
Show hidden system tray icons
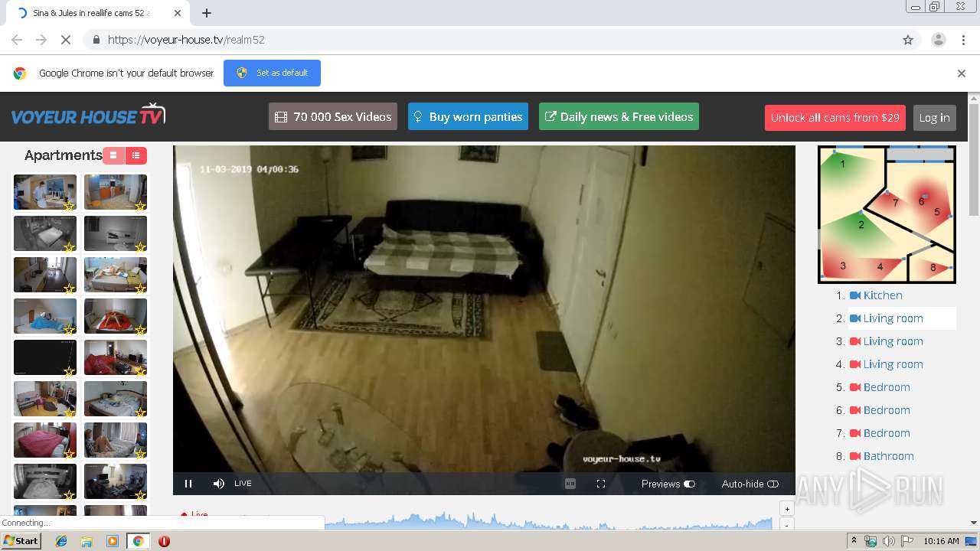click(854, 541)
